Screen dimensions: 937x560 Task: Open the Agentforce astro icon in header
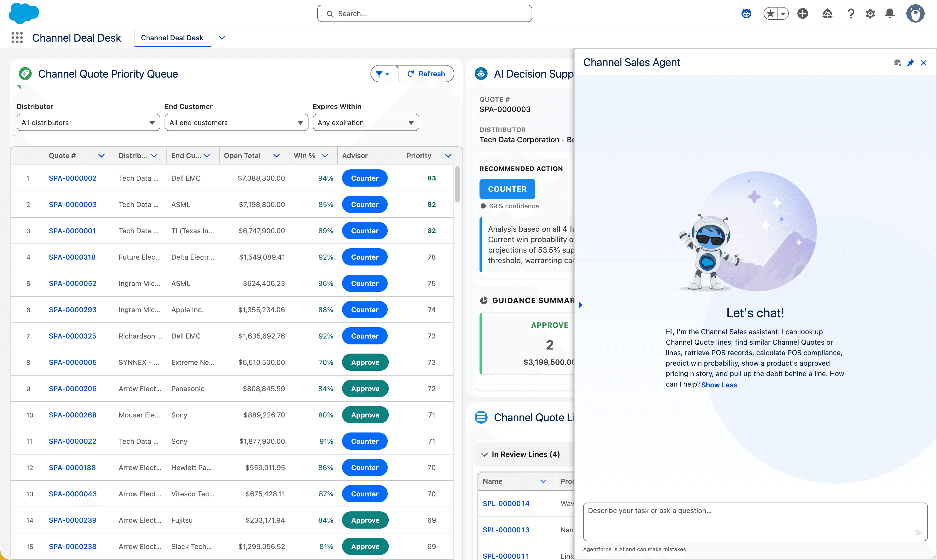coord(746,14)
